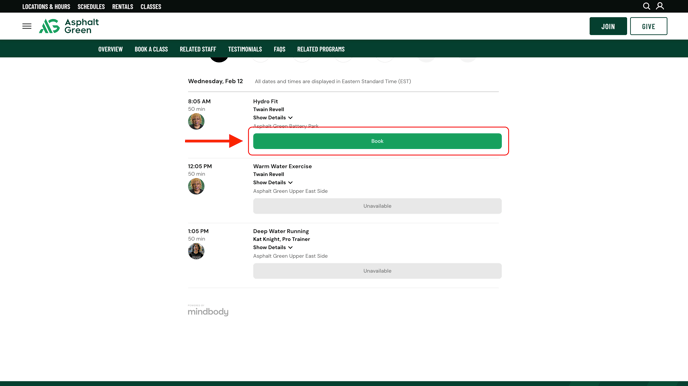Viewport: 688px width, 386px height.
Task: Click the mindbody logo
Action: tap(208, 311)
